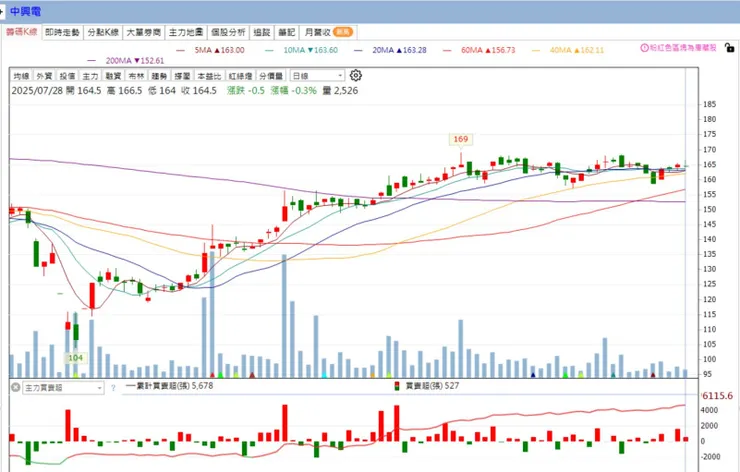
Task: Open the 月營收 tab
Action: (328, 32)
